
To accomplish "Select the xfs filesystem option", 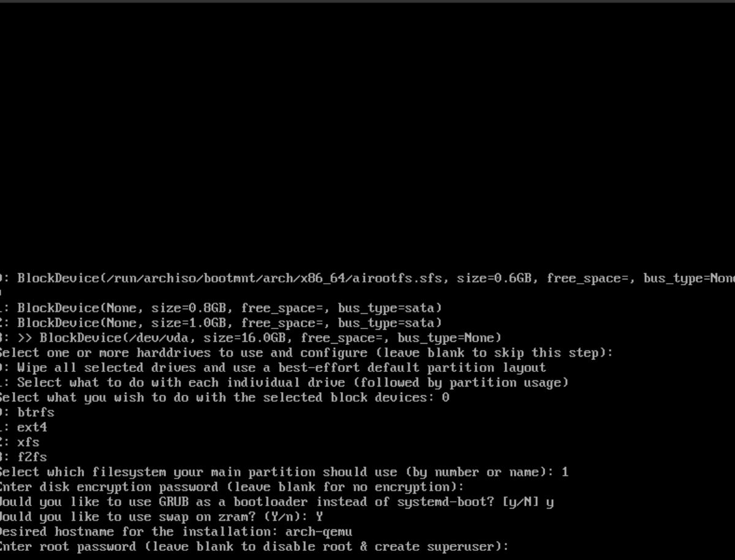I will 20,442.
